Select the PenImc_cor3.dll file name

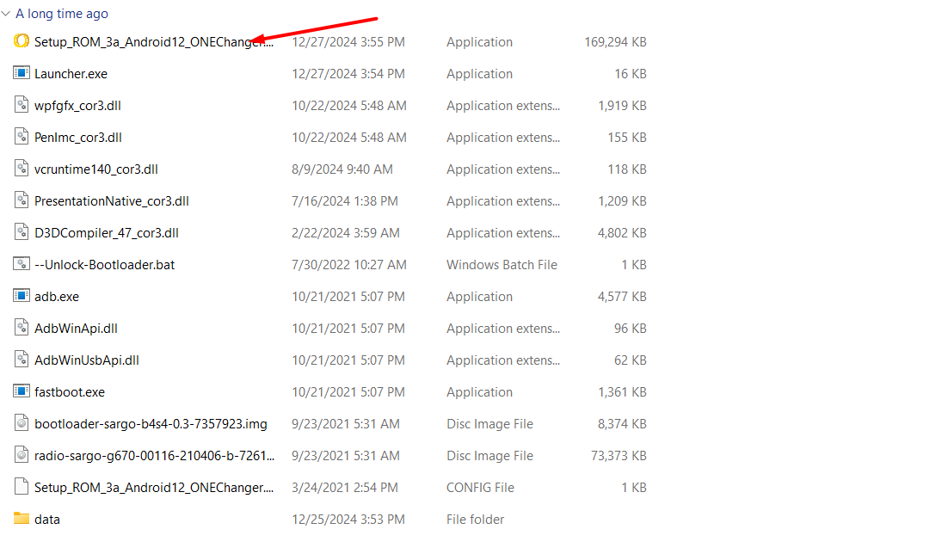pos(78,138)
